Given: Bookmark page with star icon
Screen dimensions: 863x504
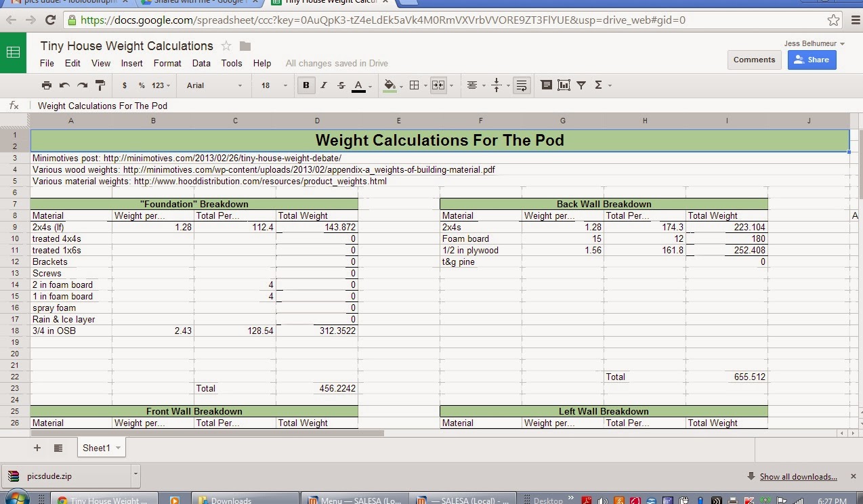Looking at the screenshot, I should point(833,20).
